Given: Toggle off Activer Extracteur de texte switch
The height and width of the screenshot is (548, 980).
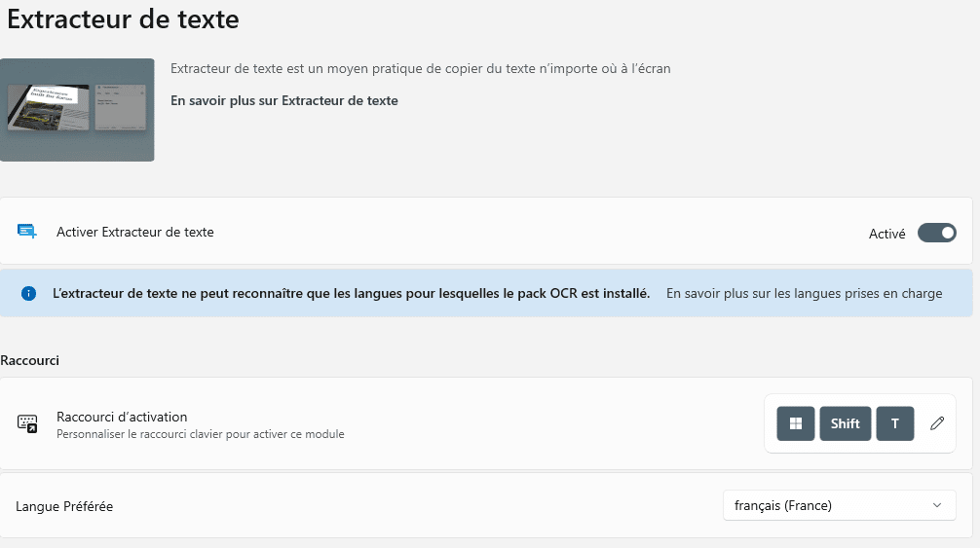Looking at the screenshot, I should (936, 233).
